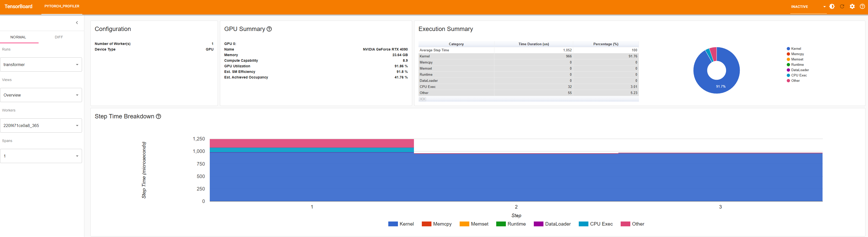Switch to the DIFF tab

coord(59,37)
